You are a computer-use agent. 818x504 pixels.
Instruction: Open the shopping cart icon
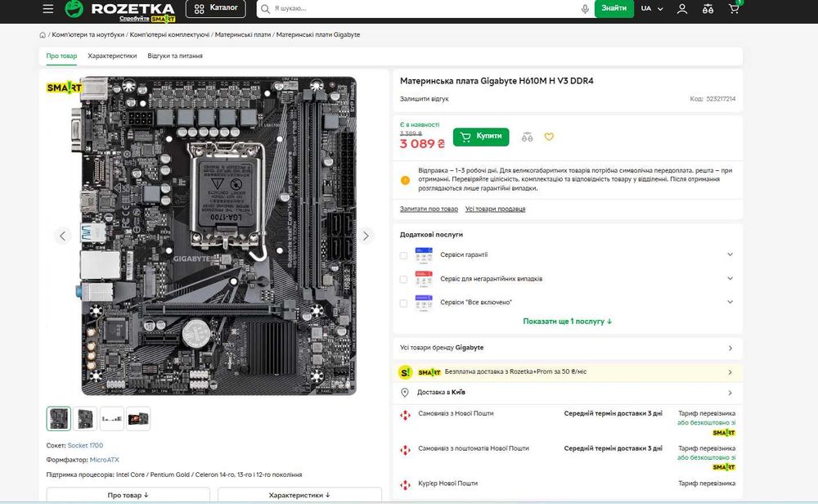(734, 9)
